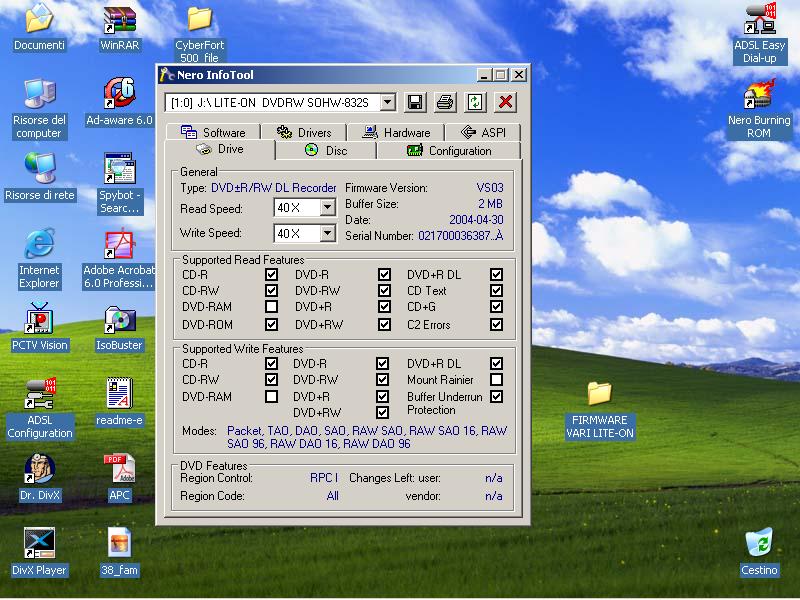Minimize the Nero InfoTool window
Viewport: 800px width, 600px height.
(484, 75)
